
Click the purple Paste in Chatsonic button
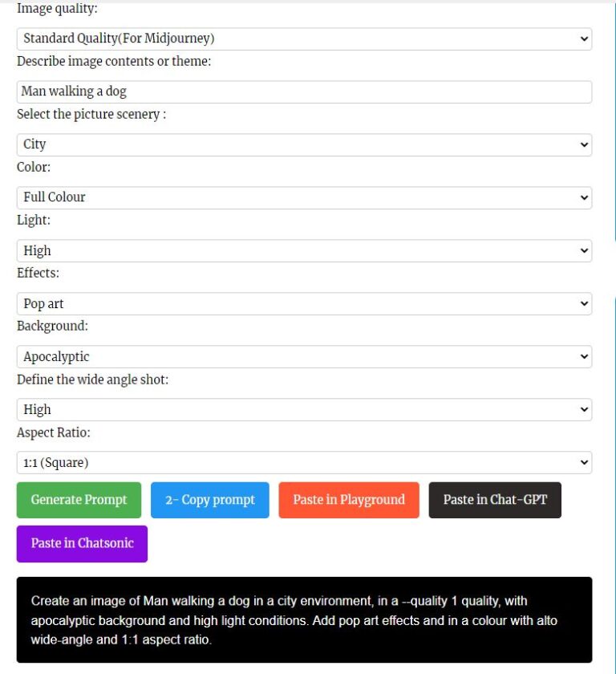click(82, 543)
